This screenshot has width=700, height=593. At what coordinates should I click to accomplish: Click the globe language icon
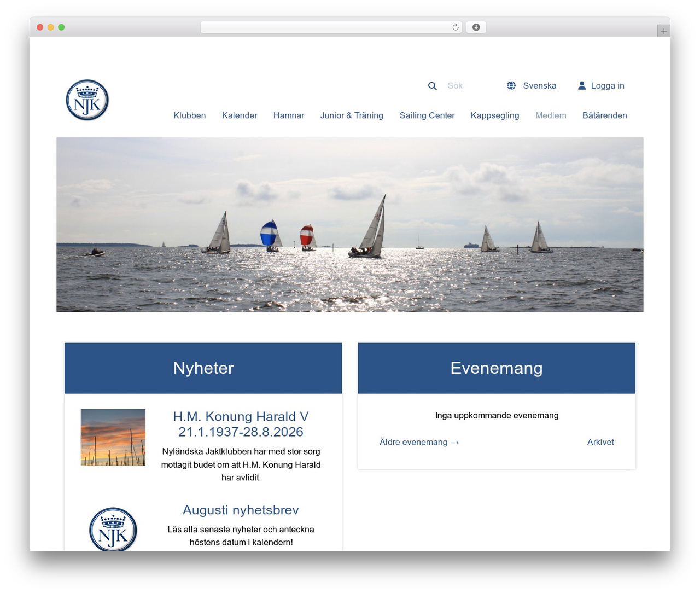click(x=511, y=85)
